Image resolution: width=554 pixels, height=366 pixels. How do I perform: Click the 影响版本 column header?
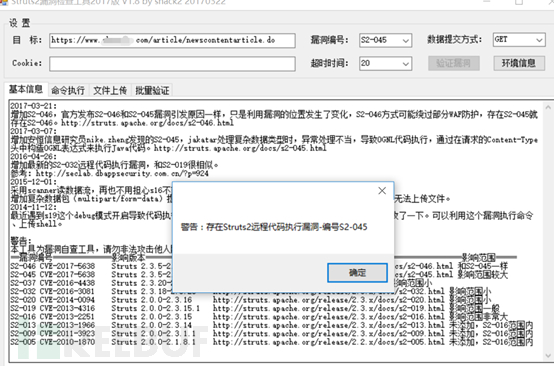[x=128, y=258]
